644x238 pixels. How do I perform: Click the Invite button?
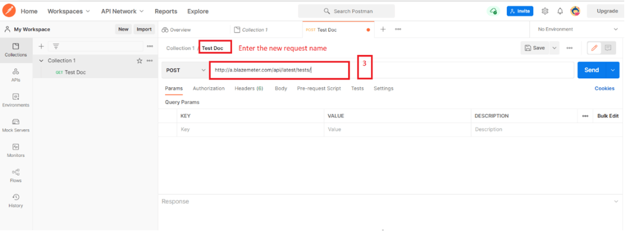coord(520,11)
